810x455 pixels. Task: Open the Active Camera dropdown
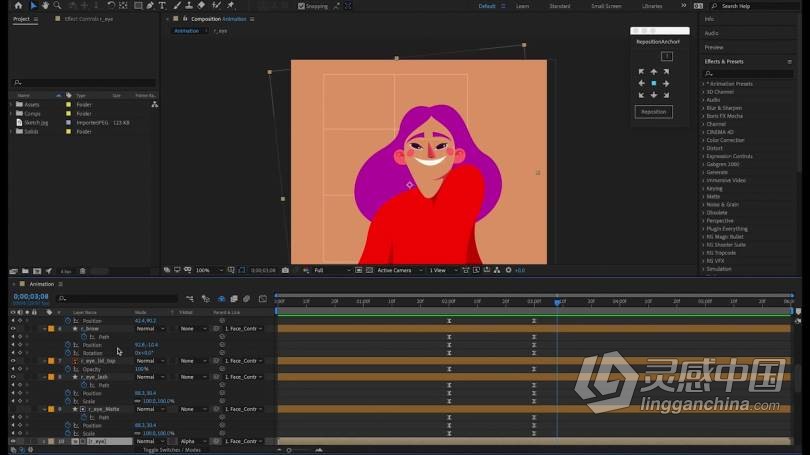point(399,270)
